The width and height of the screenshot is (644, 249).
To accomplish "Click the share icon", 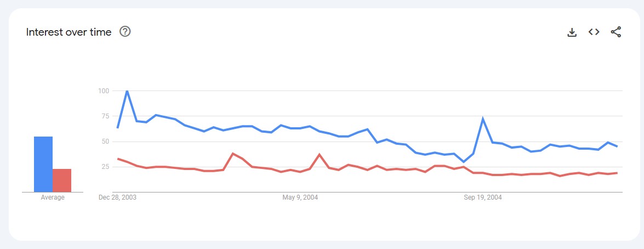I will [615, 32].
